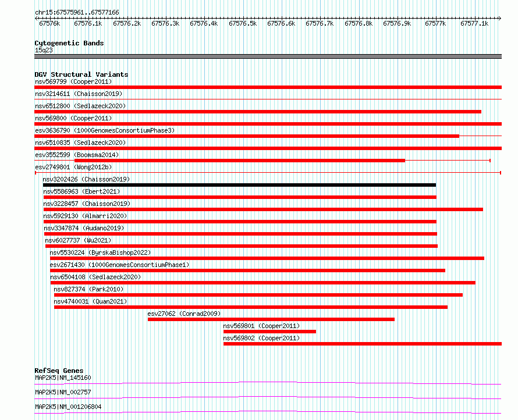
Task: Click chr15:67575961..67577166 coordinate label
Action: pyautogui.click(x=77, y=12)
